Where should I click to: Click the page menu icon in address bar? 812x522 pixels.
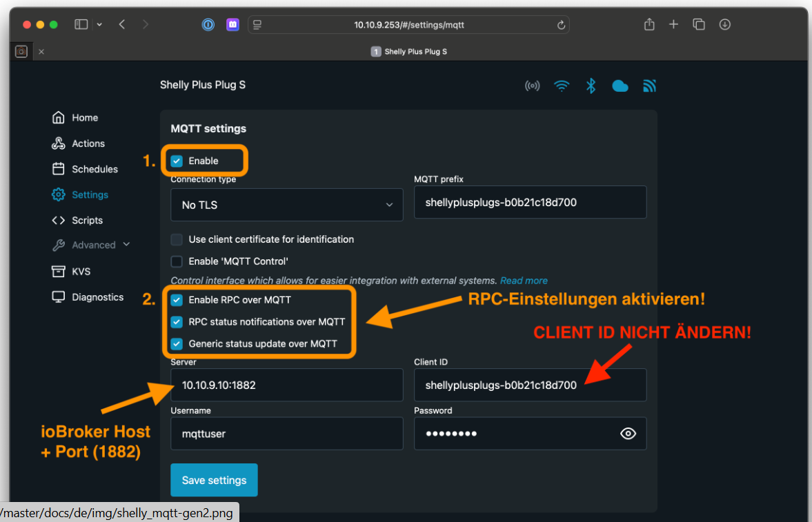coord(257,24)
